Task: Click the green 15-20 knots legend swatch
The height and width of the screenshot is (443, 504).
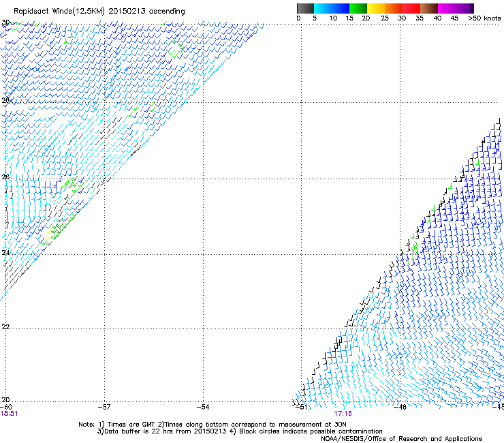Action: (358, 8)
